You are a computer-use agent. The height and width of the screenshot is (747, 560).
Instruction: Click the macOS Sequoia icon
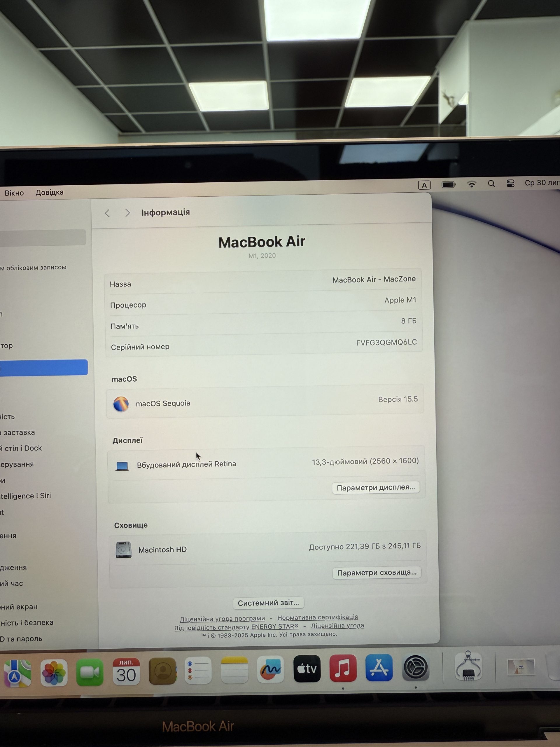coord(121,404)
